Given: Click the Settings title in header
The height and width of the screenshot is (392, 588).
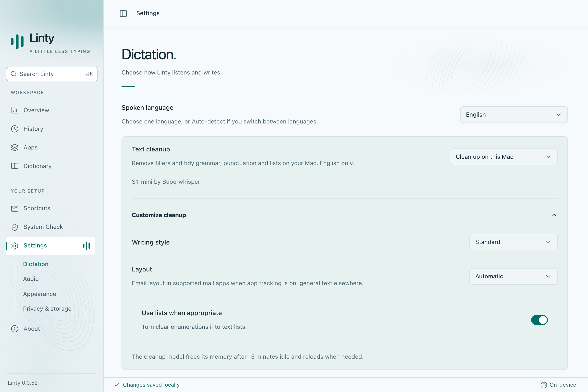Looking at the screenshot, I should [x=148, y=13].
